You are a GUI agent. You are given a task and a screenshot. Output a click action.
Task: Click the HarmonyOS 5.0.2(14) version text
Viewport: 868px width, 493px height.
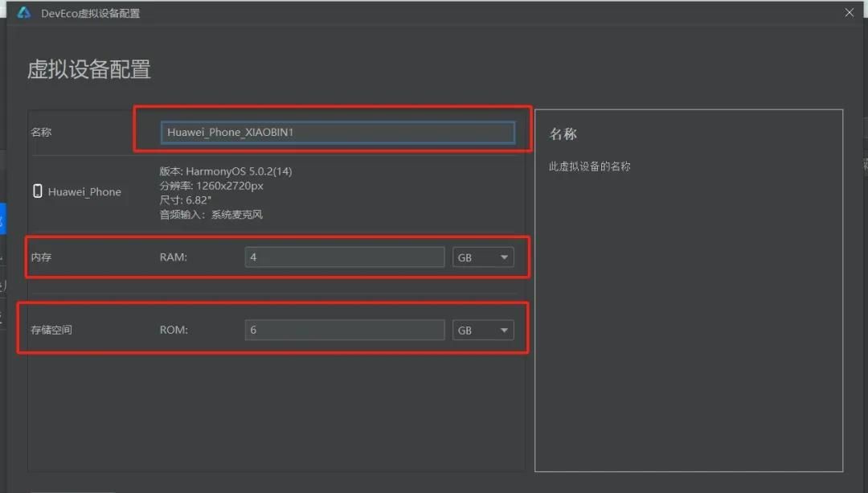point(225,171)
